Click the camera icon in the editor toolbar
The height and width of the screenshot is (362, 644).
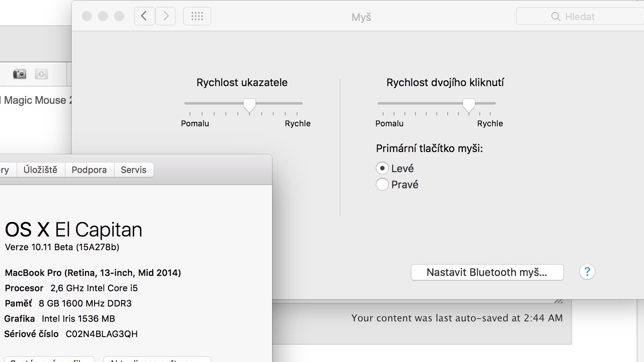pos(19,74)
